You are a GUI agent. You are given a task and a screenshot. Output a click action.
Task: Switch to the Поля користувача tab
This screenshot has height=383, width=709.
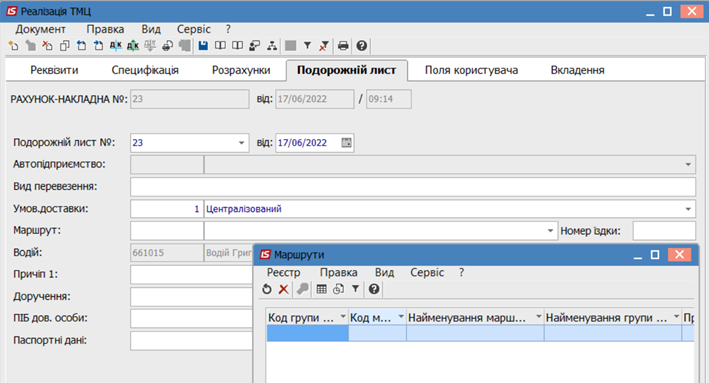pos(471,71)
